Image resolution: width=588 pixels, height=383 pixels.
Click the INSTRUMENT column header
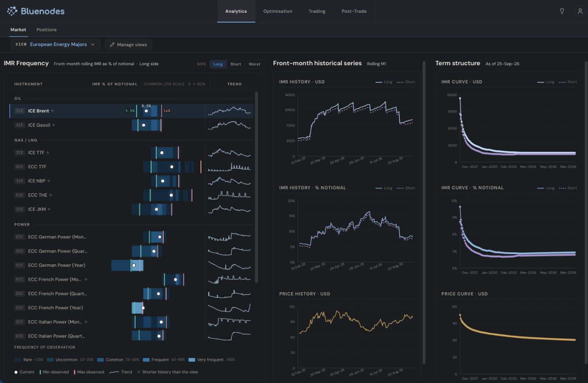click(x=28, y=84)
